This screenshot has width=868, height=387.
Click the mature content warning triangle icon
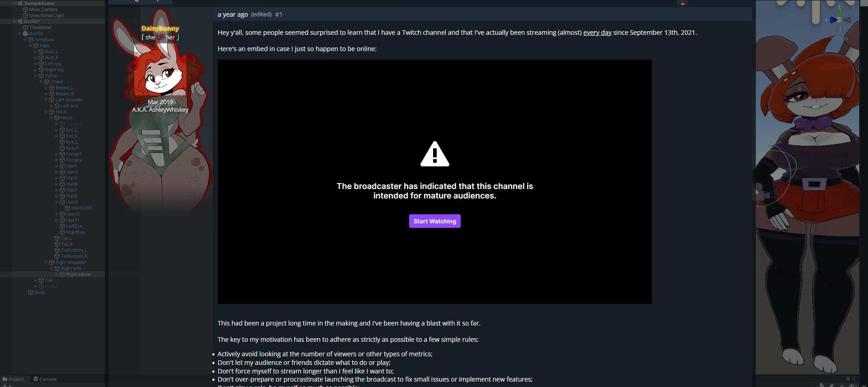point(434,154)
